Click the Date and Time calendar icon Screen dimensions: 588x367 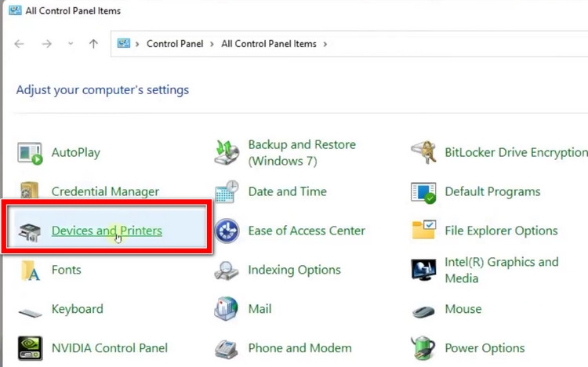click(x=227, y=191)
